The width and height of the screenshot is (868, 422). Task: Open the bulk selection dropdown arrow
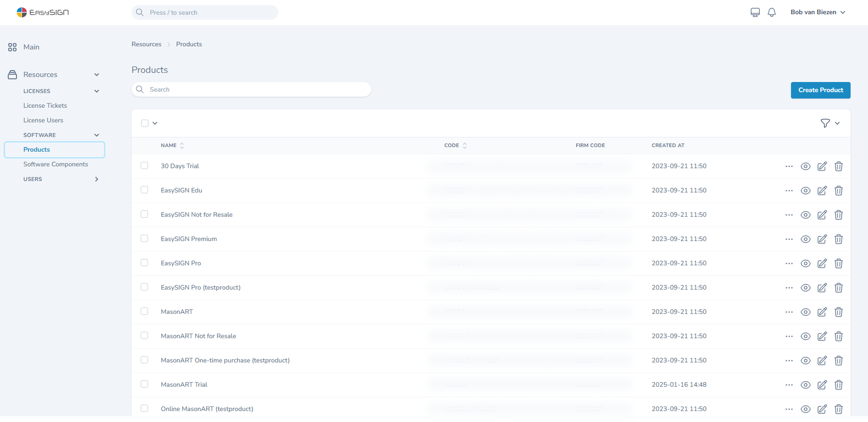[x=155, y=123]
